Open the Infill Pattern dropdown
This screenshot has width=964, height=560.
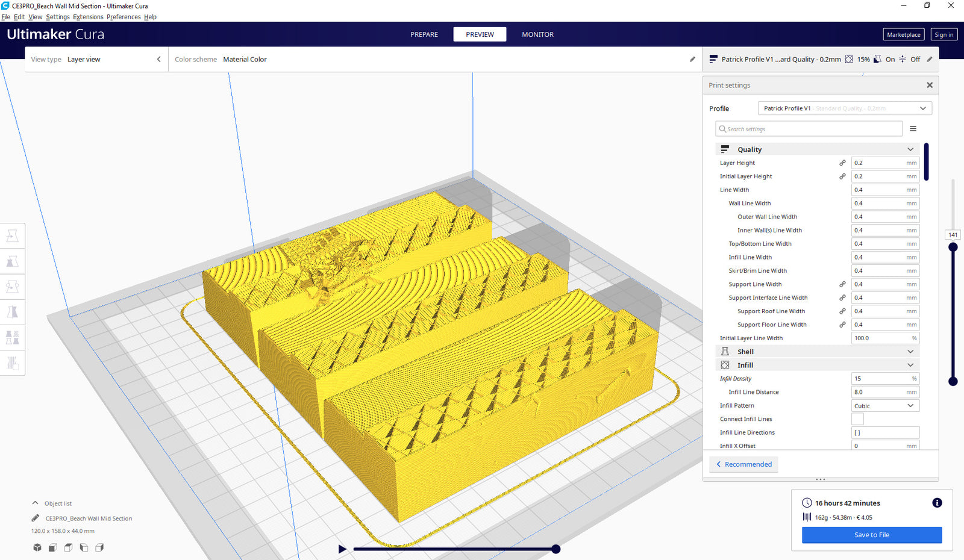[x=885, y=406]
